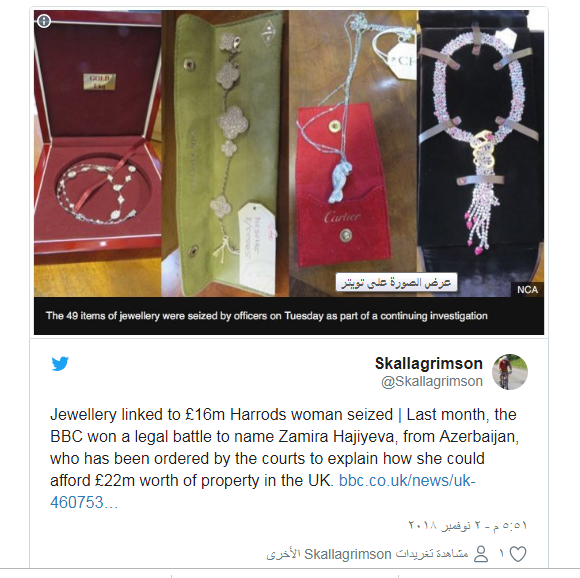This screenshot has width=580, height=578.
Task: Like the tweet with the heart icon
Action: point(518,554)
